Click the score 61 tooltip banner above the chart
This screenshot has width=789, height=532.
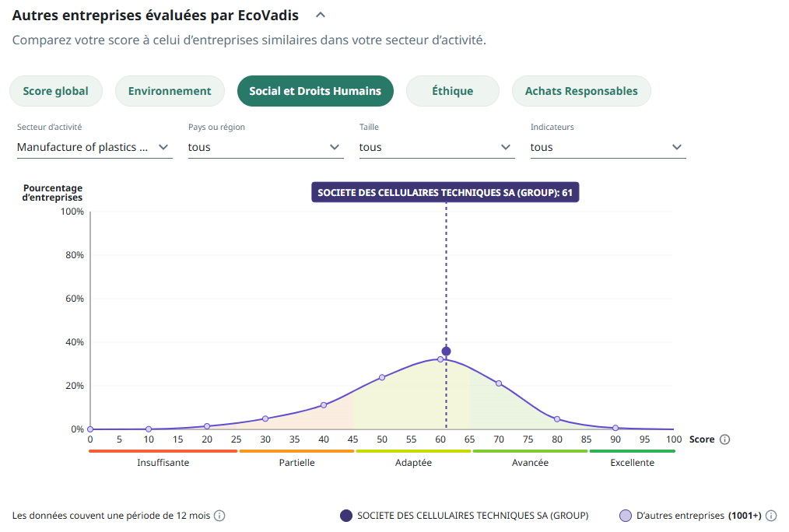(x=444, y=191)
